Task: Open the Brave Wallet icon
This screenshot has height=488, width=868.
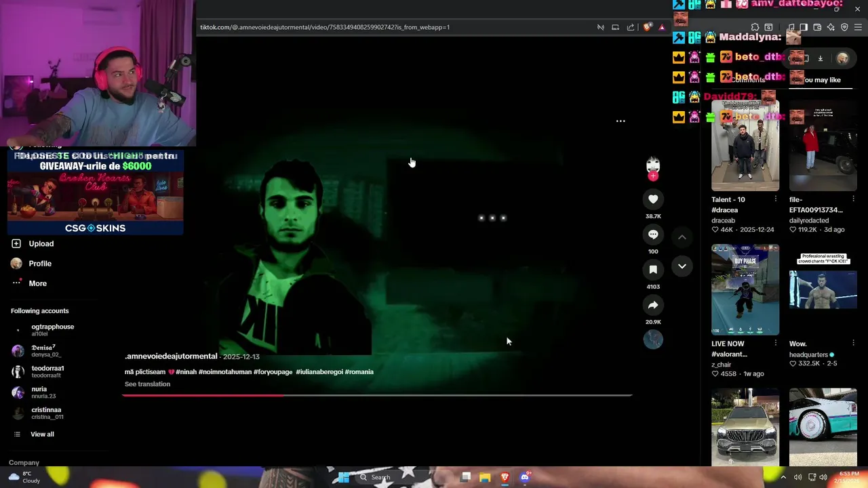Action: click(817, 27)
